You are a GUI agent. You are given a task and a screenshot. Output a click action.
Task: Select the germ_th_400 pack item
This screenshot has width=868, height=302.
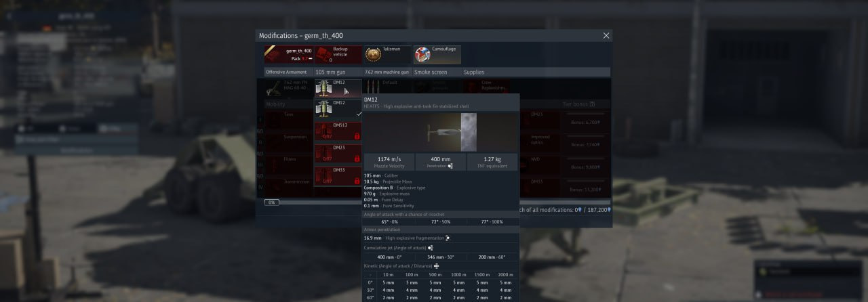coord(288,55)
